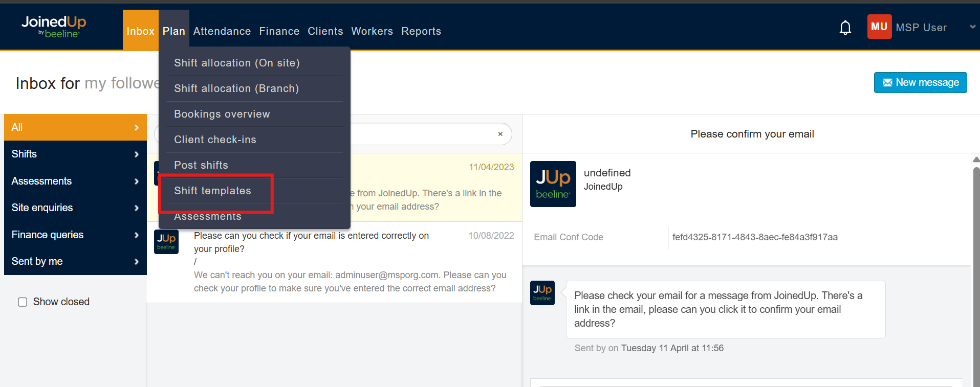Select Shift templates from the Plan menu

(212, 191)
